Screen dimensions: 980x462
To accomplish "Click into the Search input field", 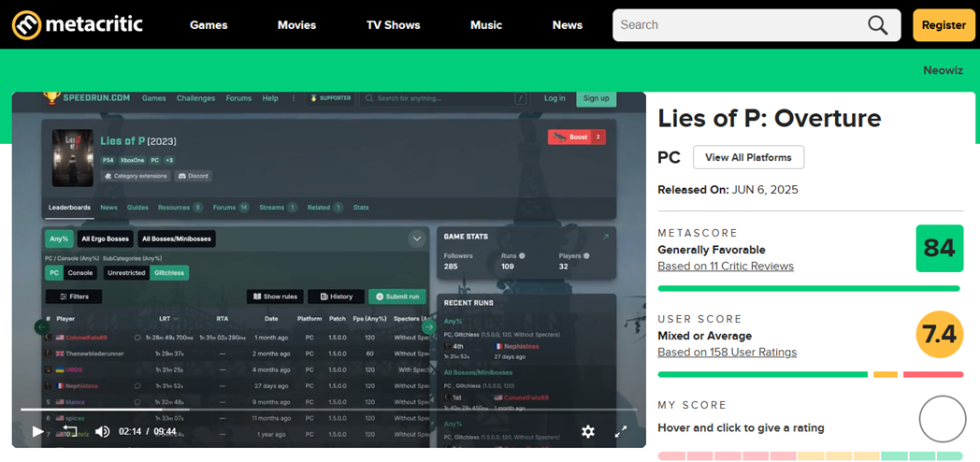I will (x=734, y=25).
